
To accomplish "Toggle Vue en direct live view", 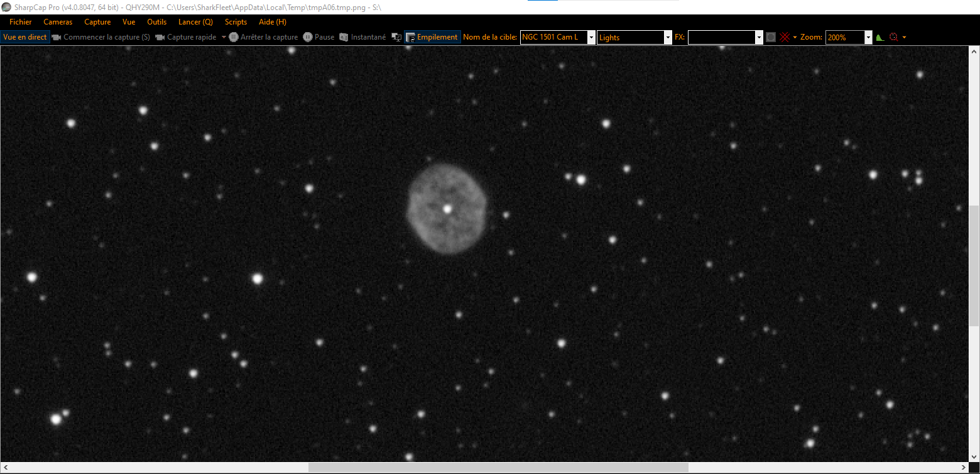I will point(25,37).
